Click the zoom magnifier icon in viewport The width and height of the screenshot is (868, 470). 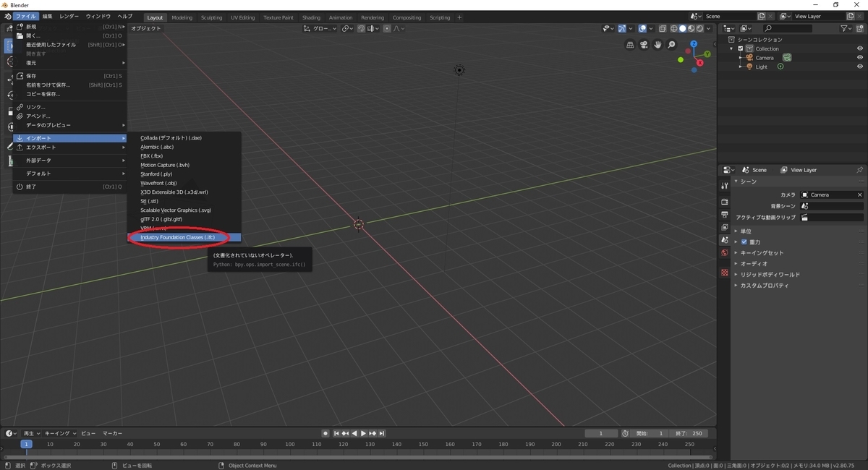tap(671, 45)
